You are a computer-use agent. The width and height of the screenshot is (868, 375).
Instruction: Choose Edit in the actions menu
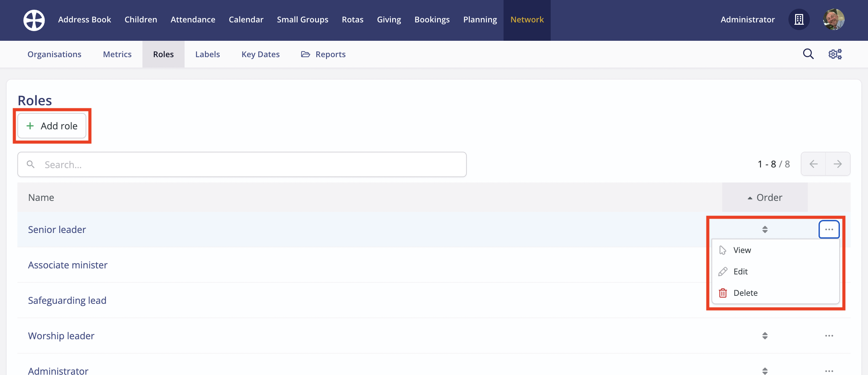pyautogui.click(x=740, y=272)
